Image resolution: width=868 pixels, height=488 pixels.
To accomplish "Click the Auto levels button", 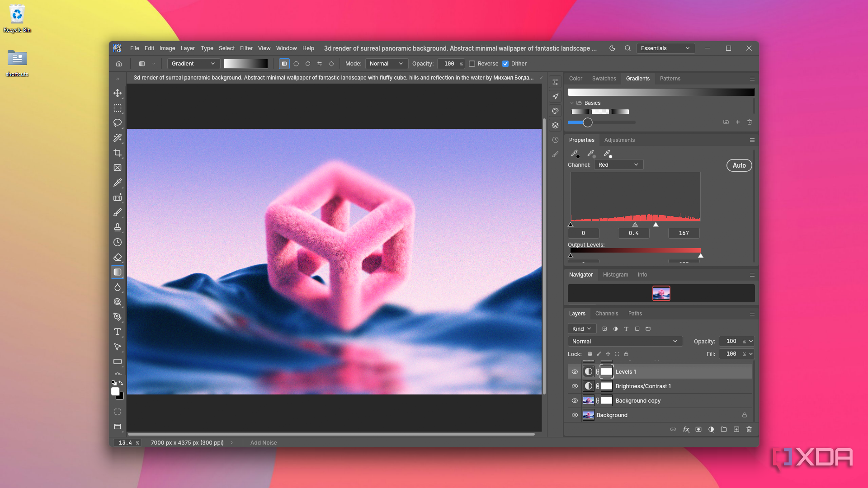I will [739, 165].
